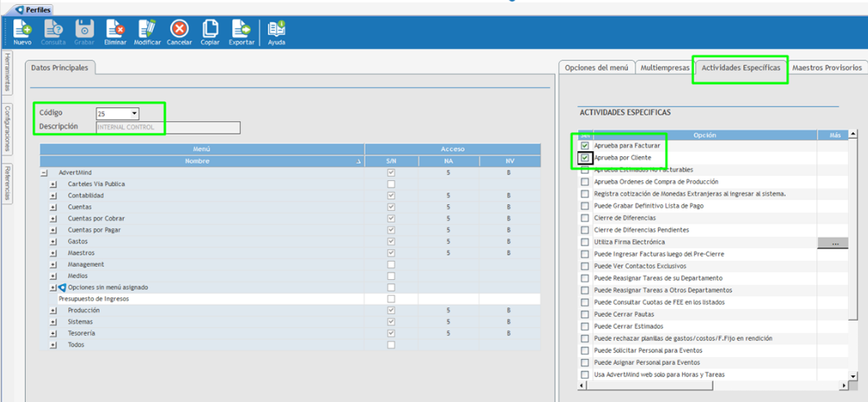Expand the Medios tree node

click(x=53, y=276)
